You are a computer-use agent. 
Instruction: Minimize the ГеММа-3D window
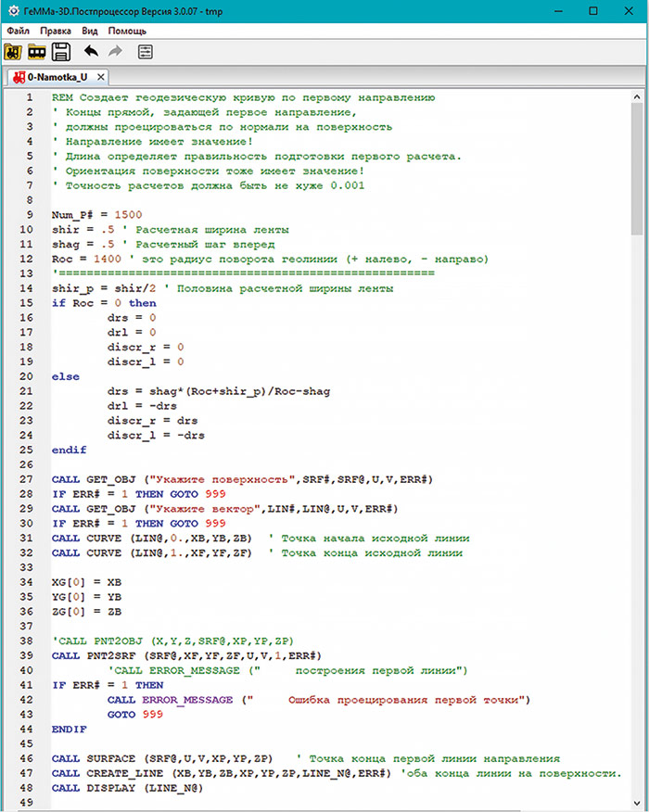[x=558, y=11]
